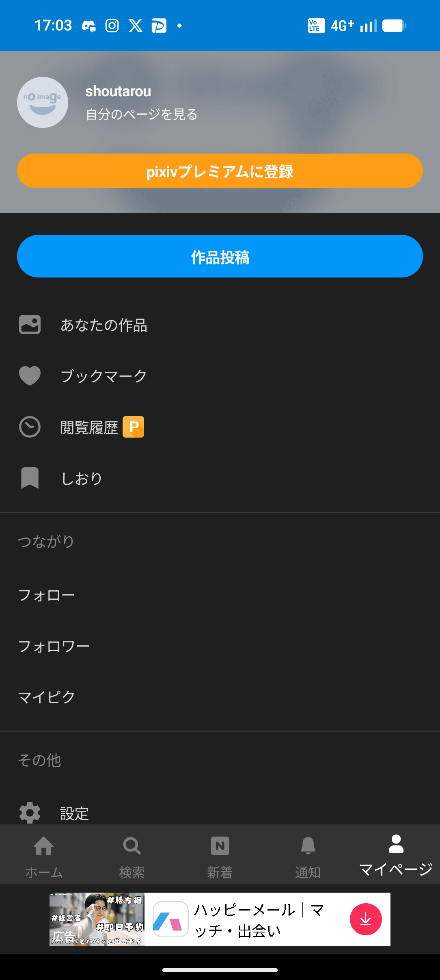Tap the premium P badge

pyautogui.click(x=134, y=427)
